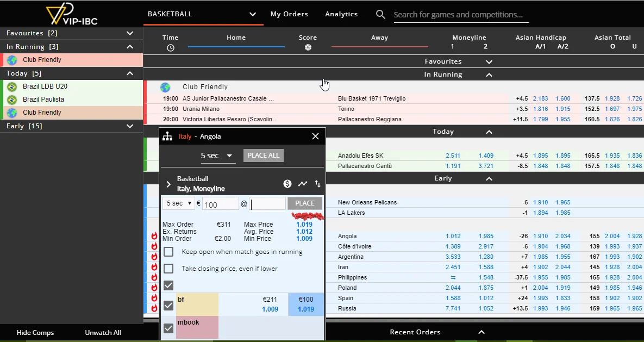Click the dollar coin icon in bet panel

(x=287, y=184)
